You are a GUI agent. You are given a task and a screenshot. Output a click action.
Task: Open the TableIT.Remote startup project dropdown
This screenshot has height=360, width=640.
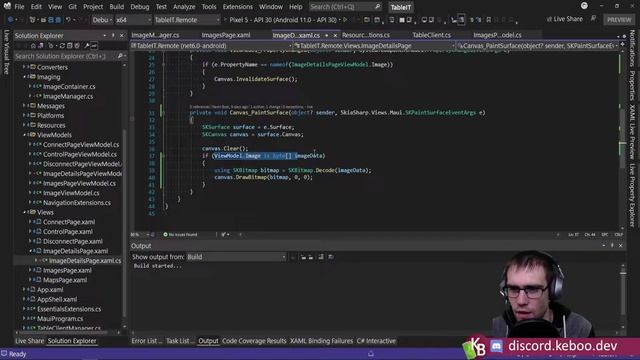[x=187, y=20]
